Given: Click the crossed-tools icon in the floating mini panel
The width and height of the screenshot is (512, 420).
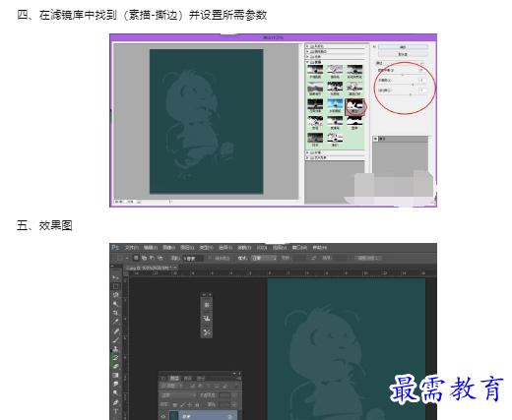Looking at the screenshot, I should [207, 332].
